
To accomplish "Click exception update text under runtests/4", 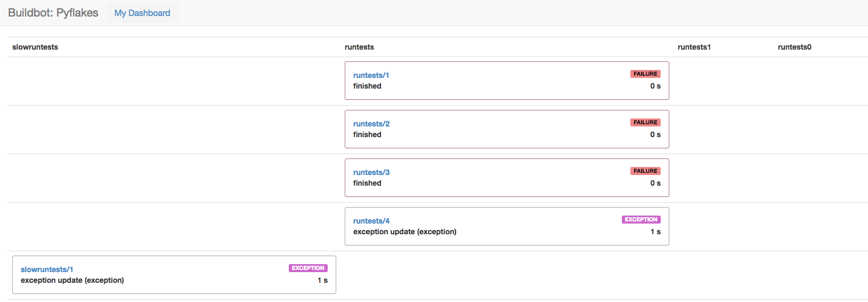I will point(404,232).
